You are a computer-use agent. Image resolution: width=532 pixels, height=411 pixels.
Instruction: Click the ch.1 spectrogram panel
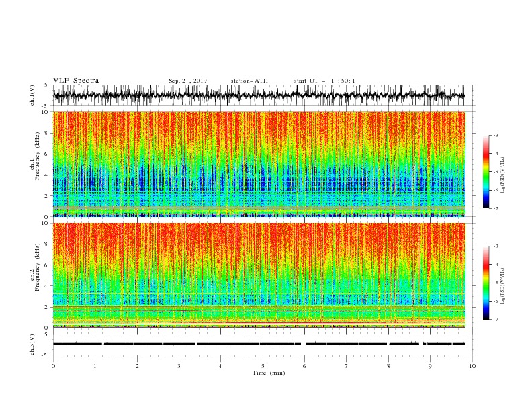pyautogui.click(x=259, y=164)
